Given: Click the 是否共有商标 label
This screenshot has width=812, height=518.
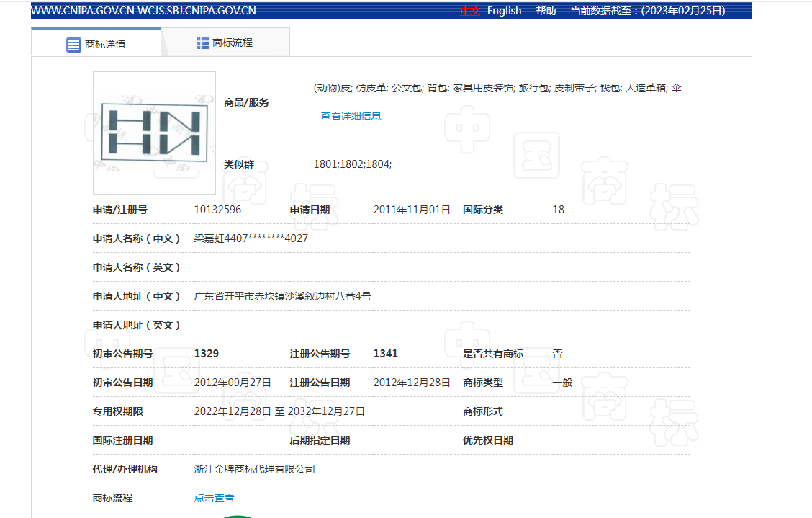Looking at the screenshot, I should coord(493,354).
